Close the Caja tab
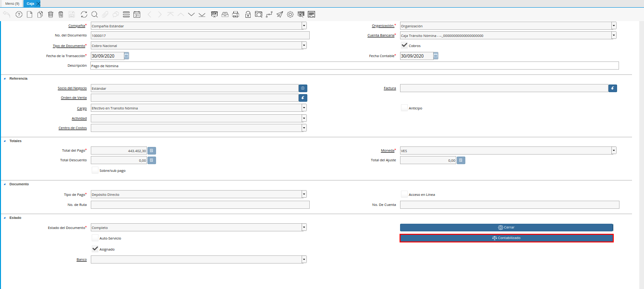 (x=38, y=3)
